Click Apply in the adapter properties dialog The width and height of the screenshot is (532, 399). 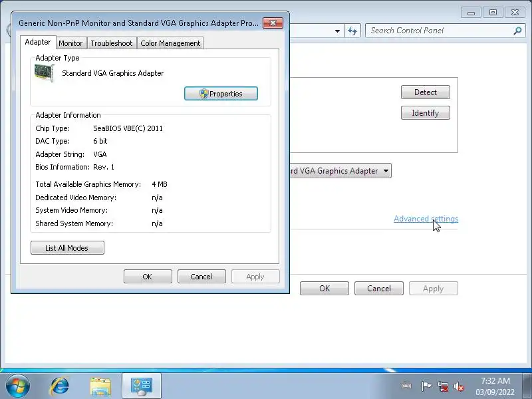pos(255,277)
